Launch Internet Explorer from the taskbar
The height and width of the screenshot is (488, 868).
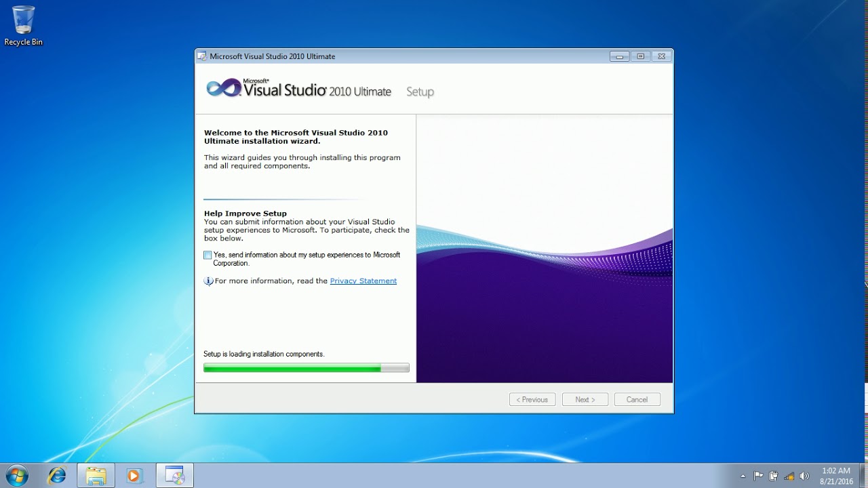(x=57, y=476)
